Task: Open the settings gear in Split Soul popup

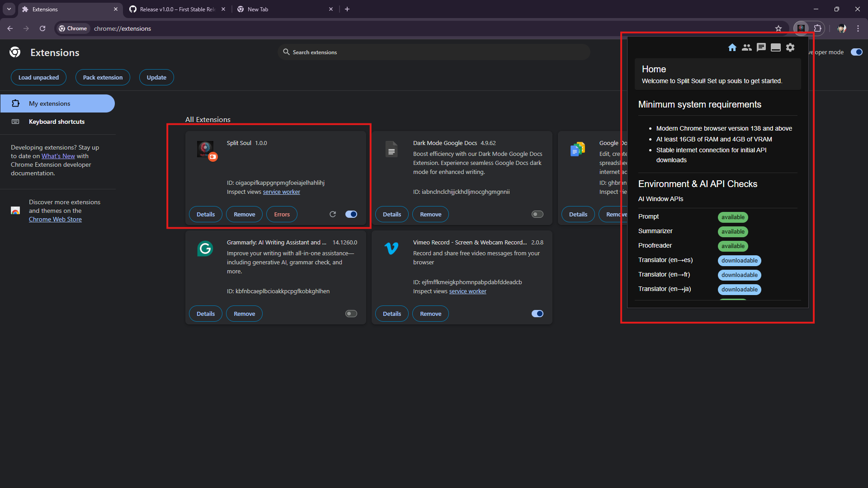Action: 790,47
